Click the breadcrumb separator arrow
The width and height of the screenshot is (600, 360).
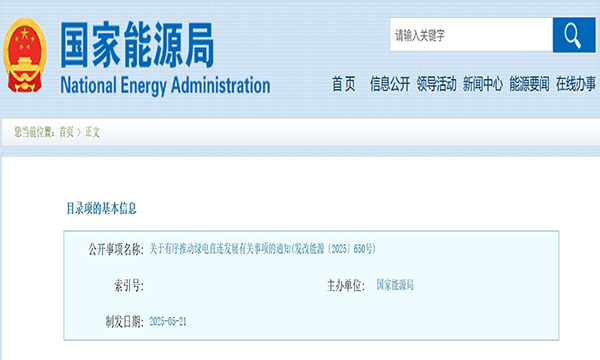79,132
